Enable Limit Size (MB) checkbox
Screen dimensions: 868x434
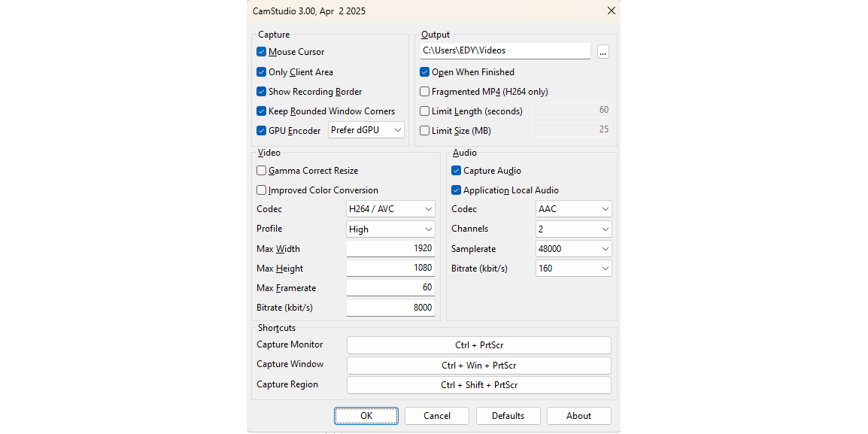424,131
